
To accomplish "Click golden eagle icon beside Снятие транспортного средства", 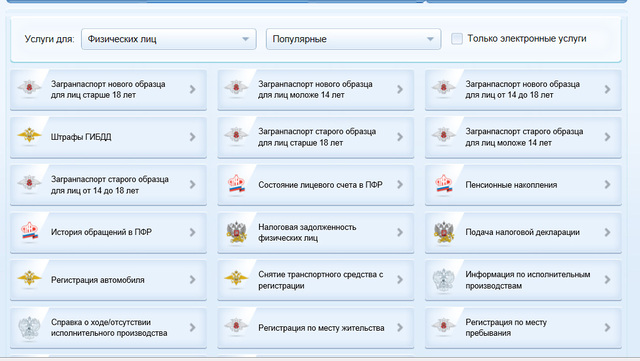I will click(x=236, y=278).
